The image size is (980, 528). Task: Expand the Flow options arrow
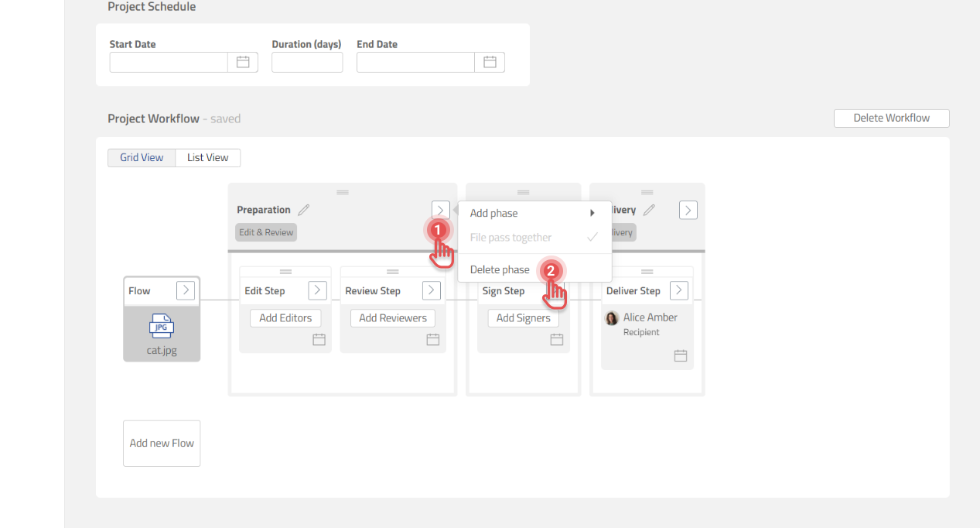click(186, 290)
